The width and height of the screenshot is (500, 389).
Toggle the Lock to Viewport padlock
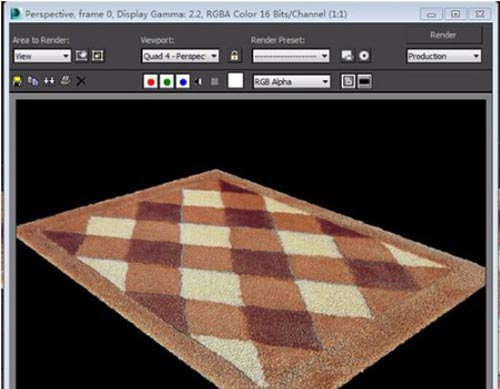point(234,56)
